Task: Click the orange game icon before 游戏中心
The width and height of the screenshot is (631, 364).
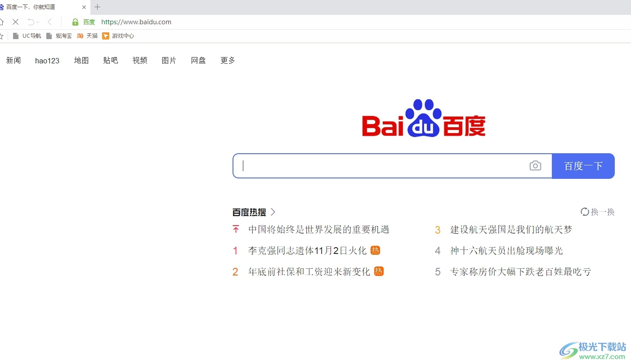Action: [x=106, y=36]
